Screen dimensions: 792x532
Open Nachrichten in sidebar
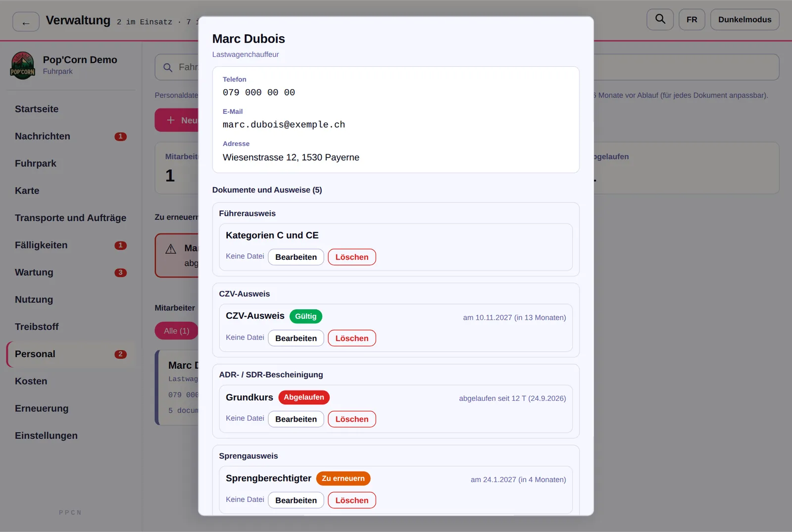pyautogui.click(x=71, y=136)
